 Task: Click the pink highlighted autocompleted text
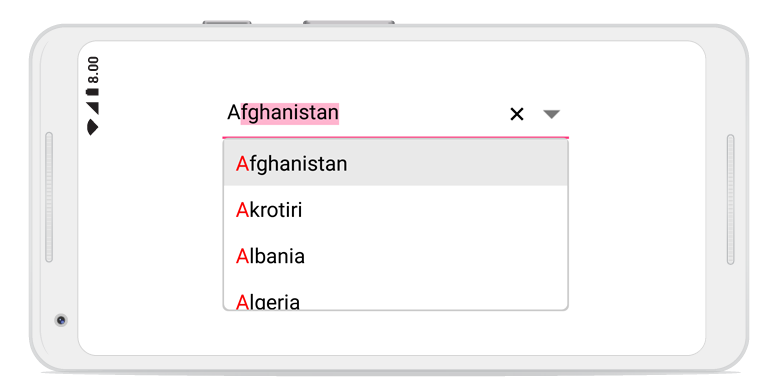click(x=290, y=113)
